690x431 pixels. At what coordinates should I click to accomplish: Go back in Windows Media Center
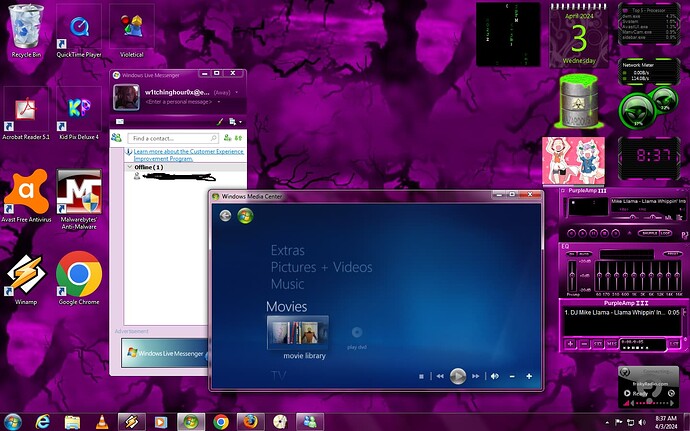pos(225,215)
